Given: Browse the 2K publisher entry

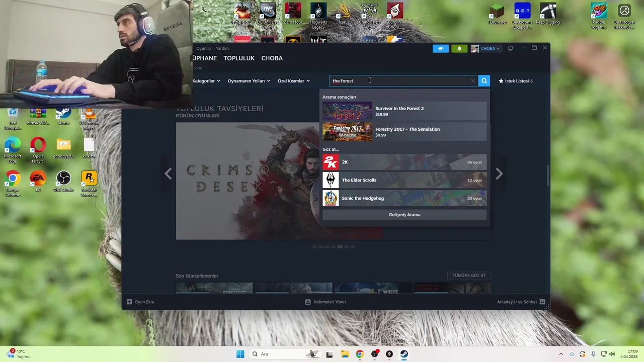Looking at the screenshot, I should (405, 162).
